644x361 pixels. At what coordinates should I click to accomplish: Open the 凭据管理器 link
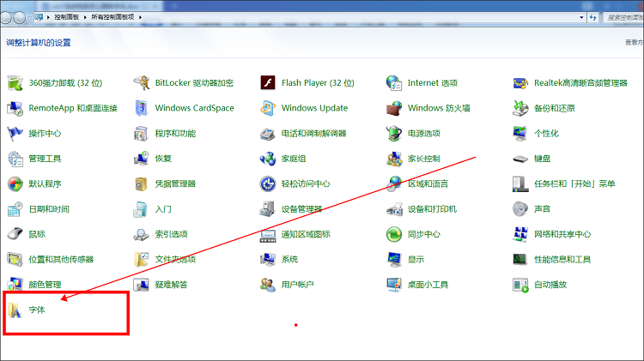175,184
